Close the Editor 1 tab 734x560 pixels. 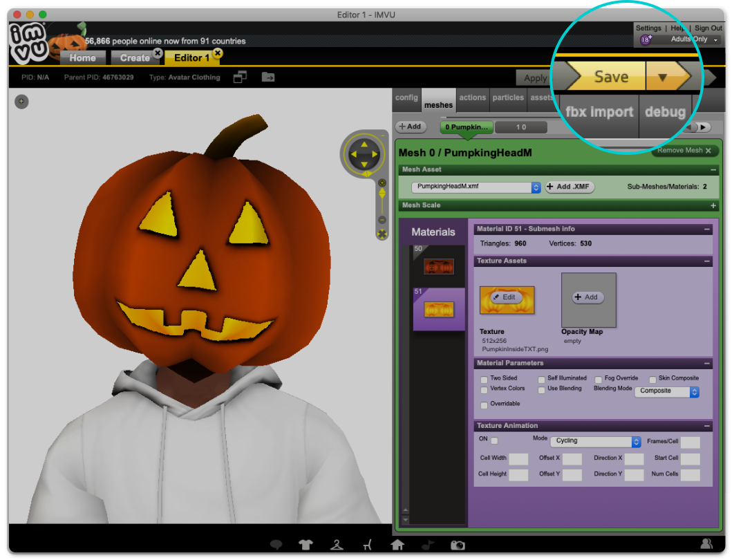tap(218, 53)
